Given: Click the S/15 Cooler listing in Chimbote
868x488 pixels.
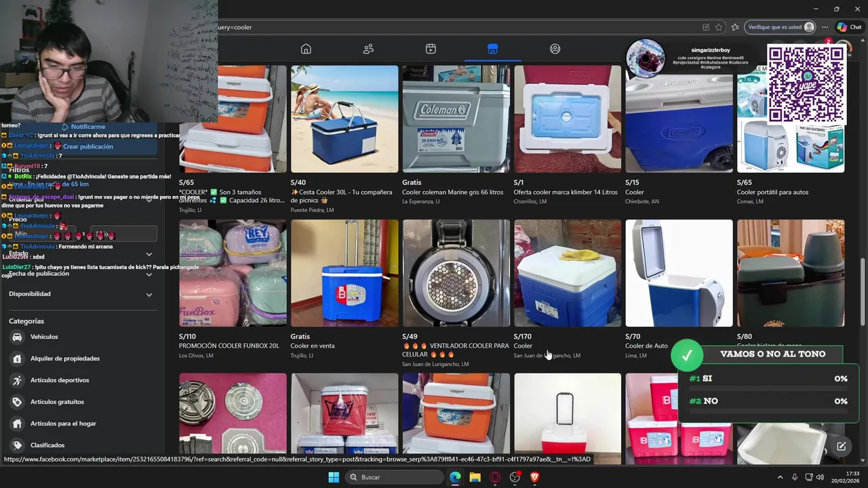Looking at the screenshot, I should click(679, 136).
